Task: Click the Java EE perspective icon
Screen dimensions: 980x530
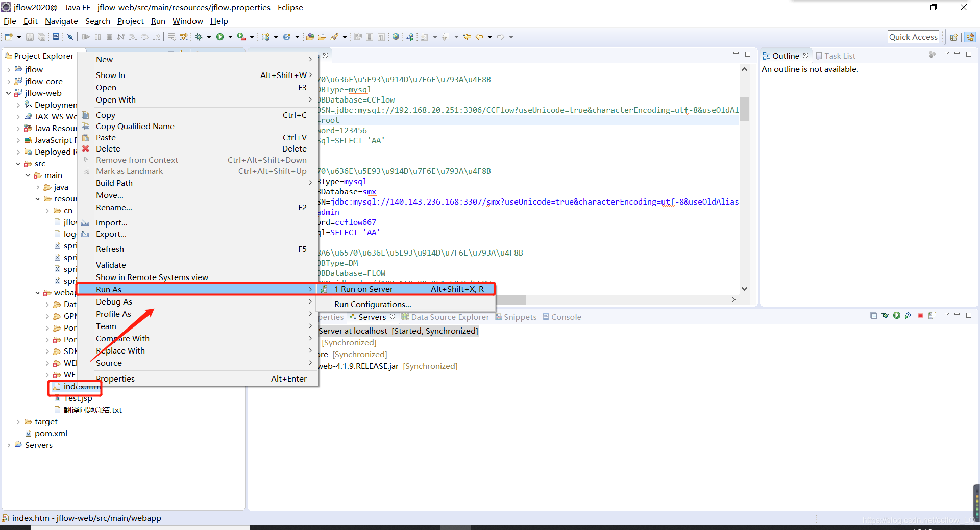Action: tap(970, 37)
